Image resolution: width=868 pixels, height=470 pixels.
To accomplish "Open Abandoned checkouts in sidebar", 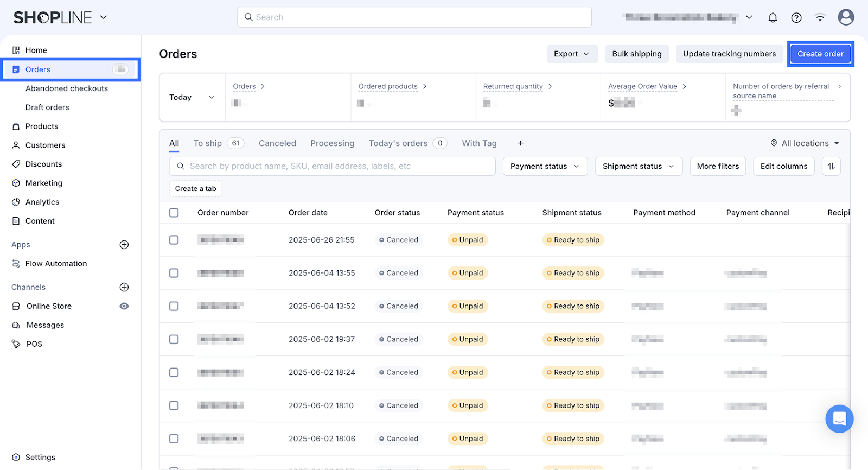I will pos(67,88).
